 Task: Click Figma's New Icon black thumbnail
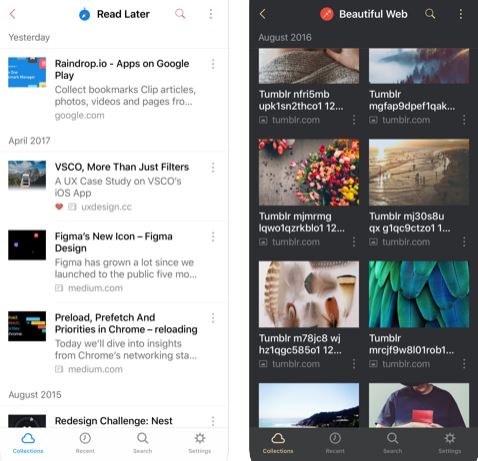[27, 245]
